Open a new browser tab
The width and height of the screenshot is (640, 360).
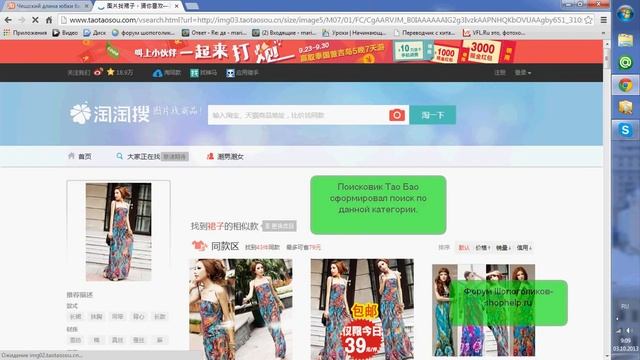(192, 6)
